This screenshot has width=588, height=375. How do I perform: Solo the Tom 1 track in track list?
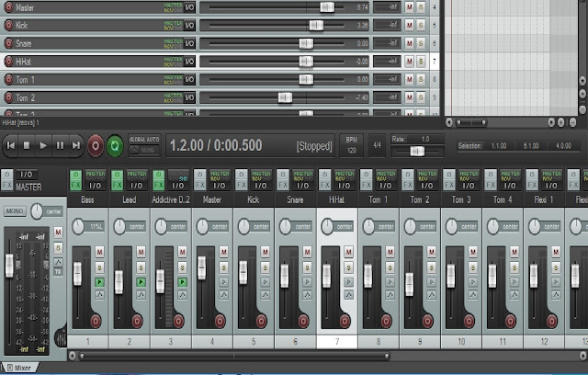(421, 79)
